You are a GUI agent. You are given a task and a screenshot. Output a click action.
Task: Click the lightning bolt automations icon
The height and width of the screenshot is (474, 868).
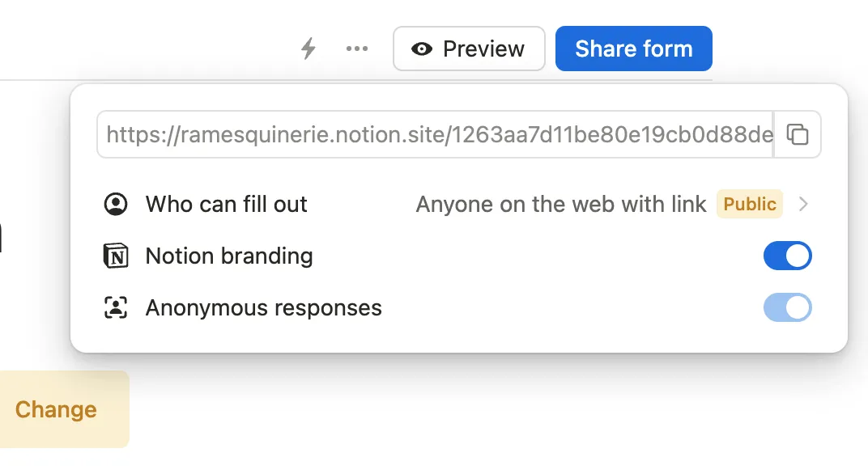coord(308,49)
